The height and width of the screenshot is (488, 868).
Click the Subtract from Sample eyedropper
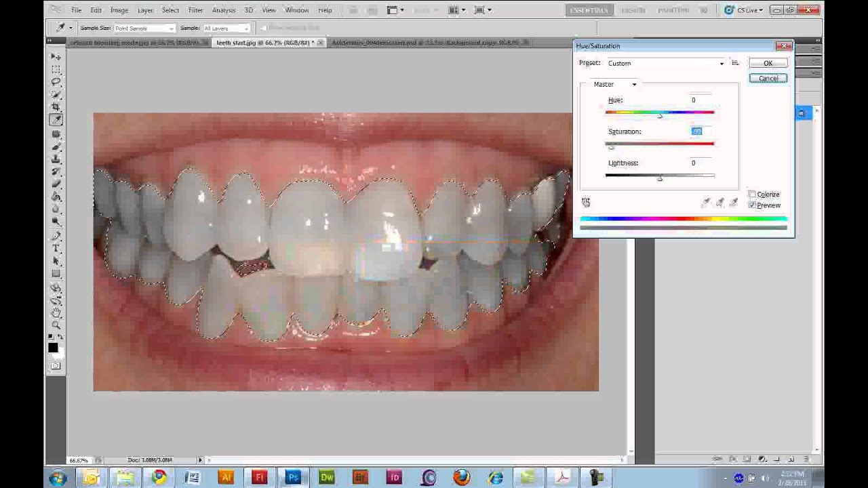(734, 202)
